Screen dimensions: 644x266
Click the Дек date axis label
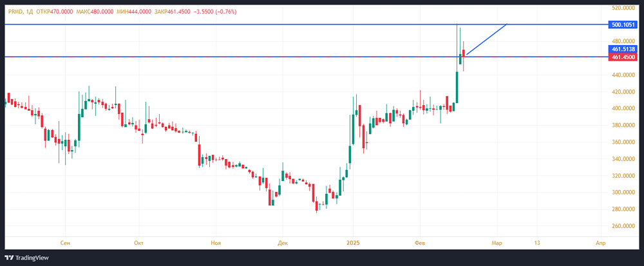click(x=282, y=243)
